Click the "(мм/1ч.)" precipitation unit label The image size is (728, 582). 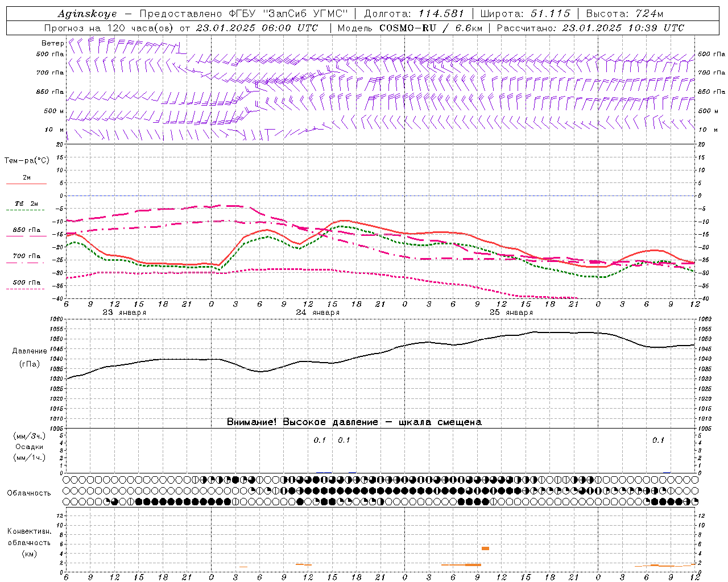(30, 458)
